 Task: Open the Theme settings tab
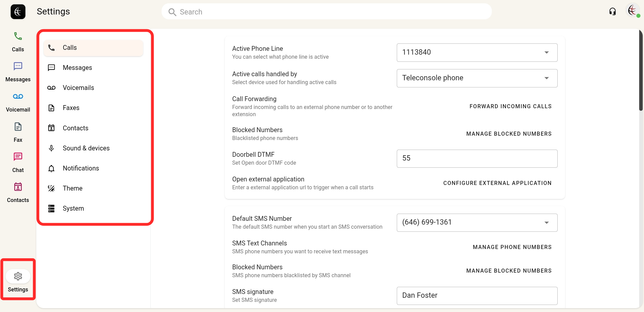tap(72, 188)
